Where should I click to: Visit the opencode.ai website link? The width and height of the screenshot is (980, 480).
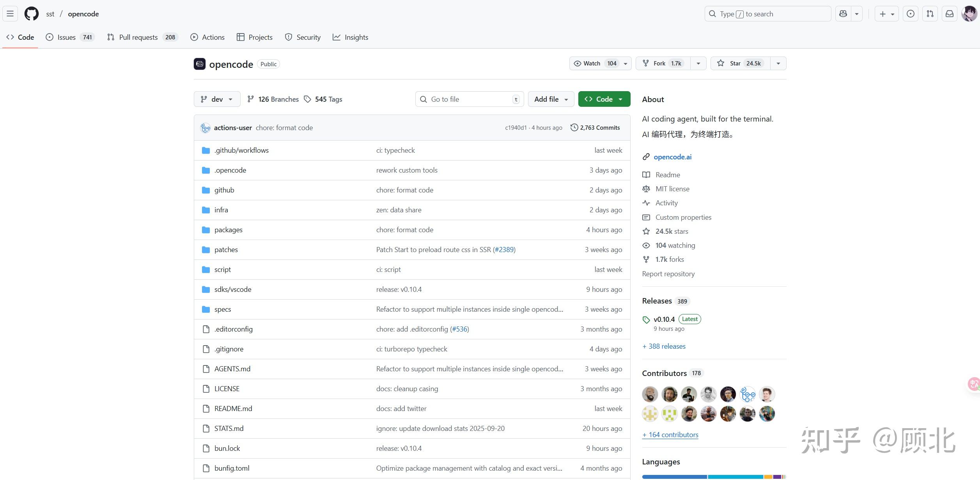(672, 157)
